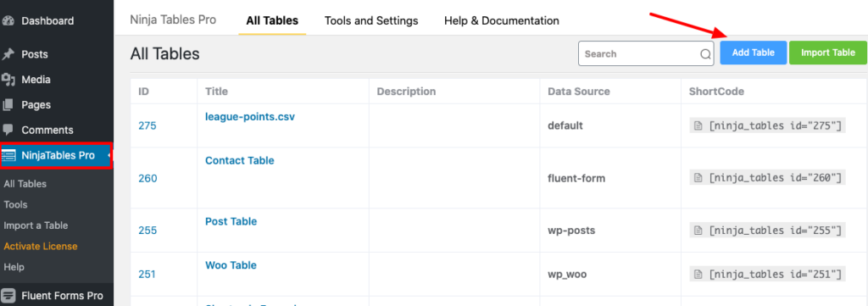The image size is (868, 306).
Task: Click the ShortCode column header
Action: [x=716, y=92]
